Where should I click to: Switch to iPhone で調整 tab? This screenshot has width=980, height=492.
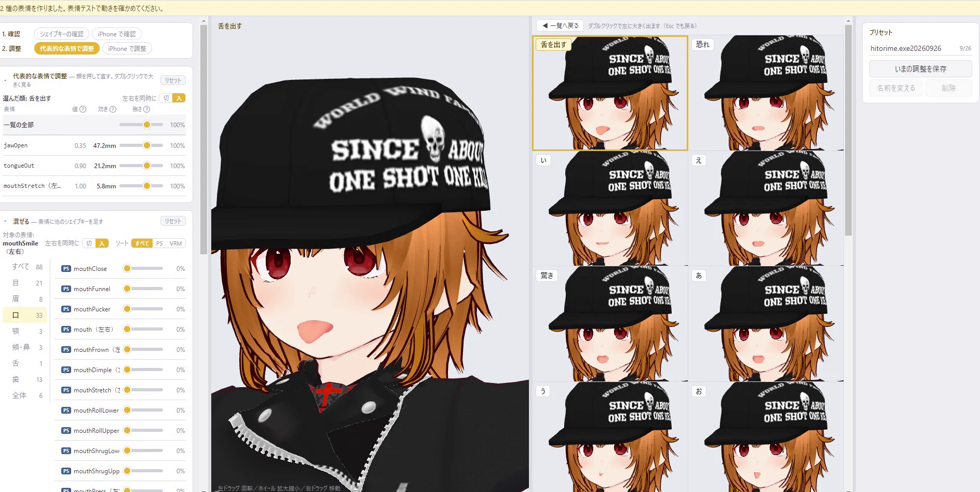tap(127, 49)
